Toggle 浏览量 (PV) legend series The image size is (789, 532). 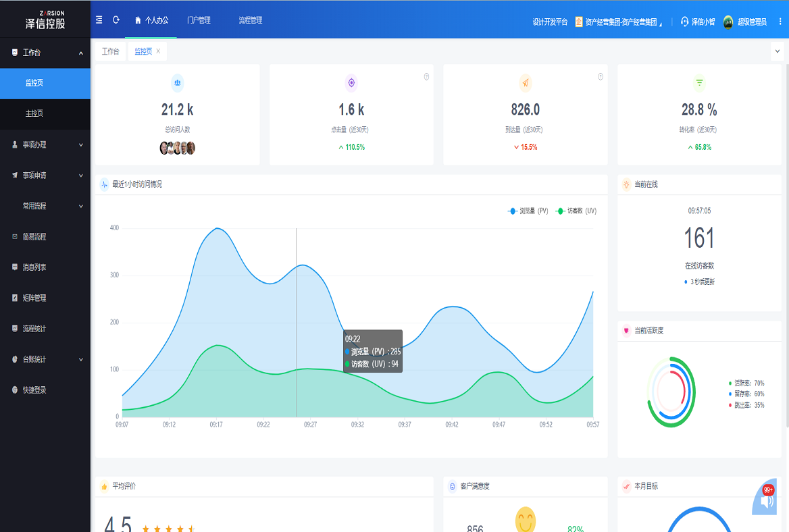click(x=528, y=211)
